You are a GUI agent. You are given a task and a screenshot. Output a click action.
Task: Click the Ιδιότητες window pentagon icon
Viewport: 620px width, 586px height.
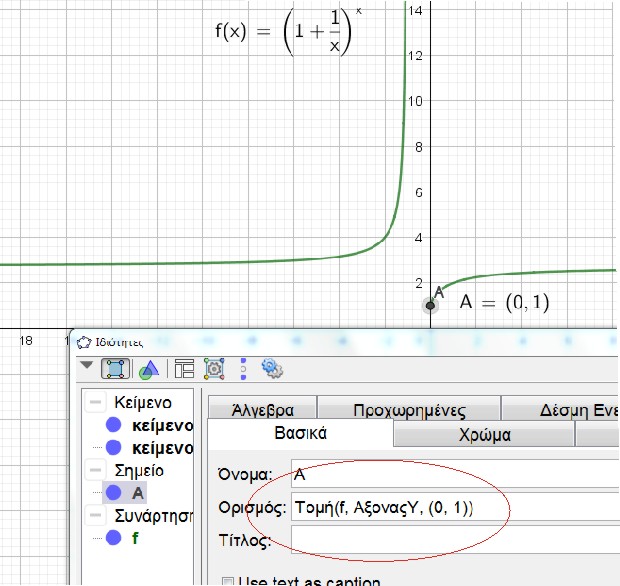pyautogui.click(x=84, y=342)
